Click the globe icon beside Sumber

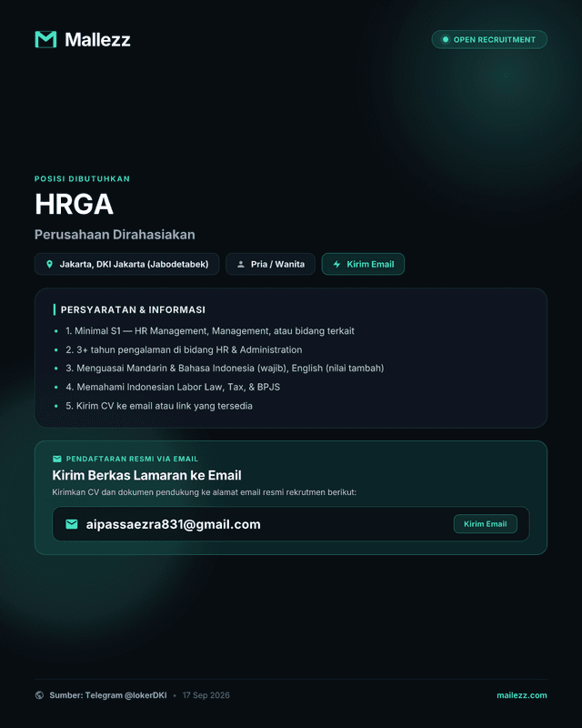(x=39, y=695)
